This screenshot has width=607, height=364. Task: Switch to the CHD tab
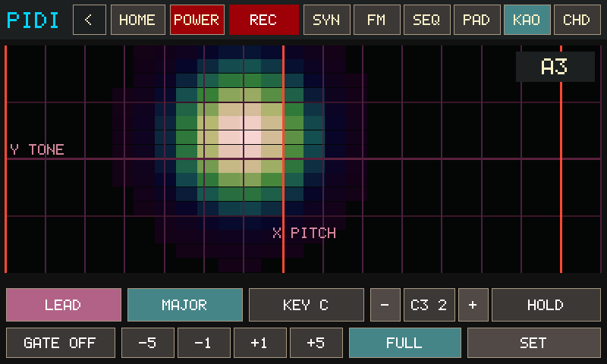tap(577, 20)
